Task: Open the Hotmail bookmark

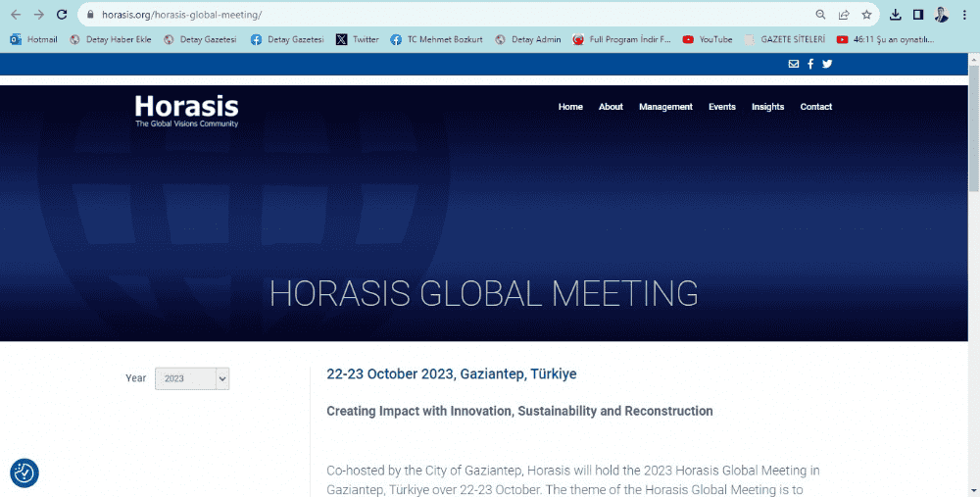Action: pos(33,39)
